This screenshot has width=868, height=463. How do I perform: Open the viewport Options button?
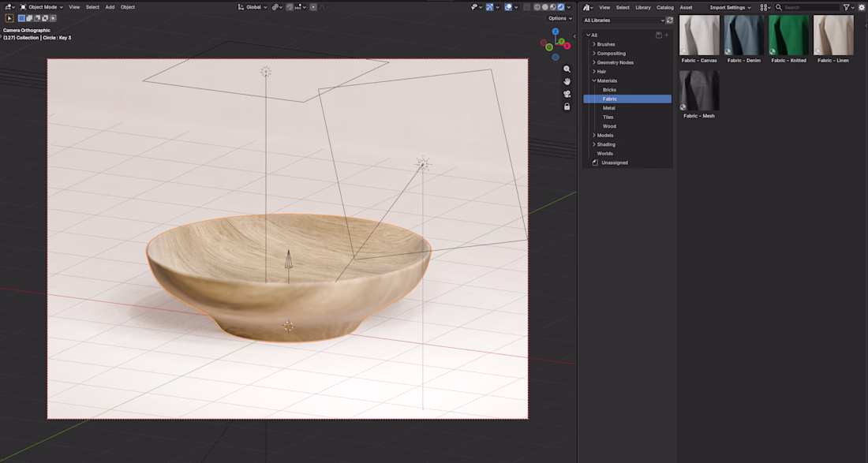point(560,18)
